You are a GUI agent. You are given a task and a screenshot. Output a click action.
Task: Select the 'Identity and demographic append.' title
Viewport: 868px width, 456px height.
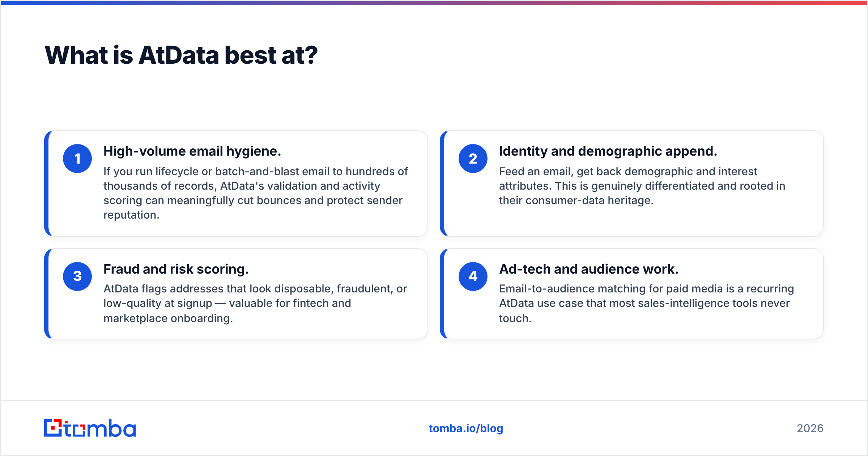pyautogui.click(x=608, y=151)
